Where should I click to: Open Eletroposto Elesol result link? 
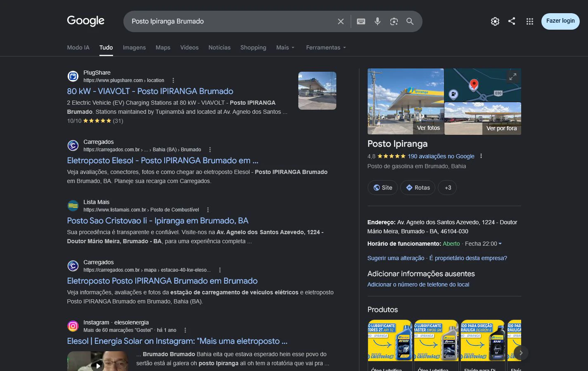point(163,160)
